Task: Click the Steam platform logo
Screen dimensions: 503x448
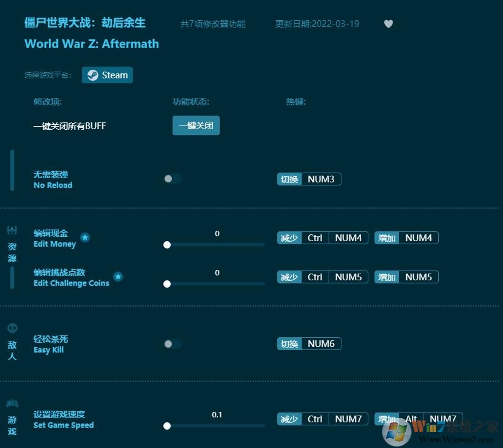Action: tap(92, 75)
